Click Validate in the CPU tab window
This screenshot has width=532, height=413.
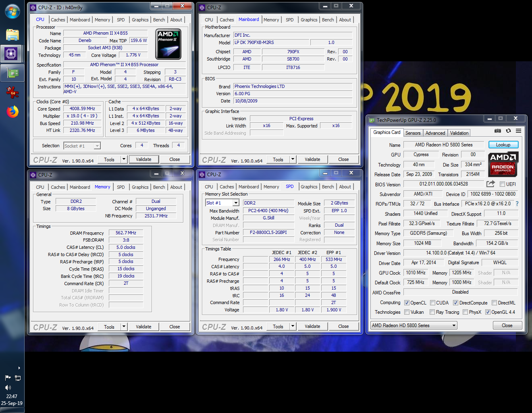(143, 159)
